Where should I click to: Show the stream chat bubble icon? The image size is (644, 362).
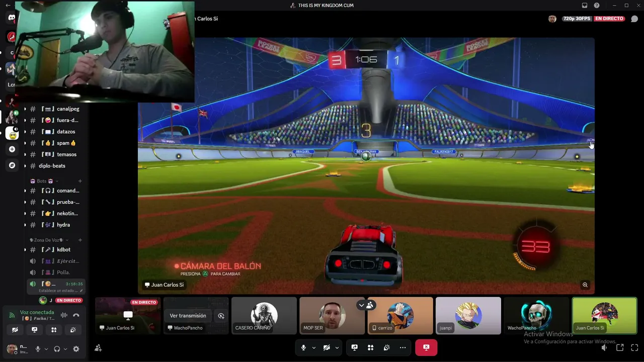pyautogui.click(x=634, y=19)
